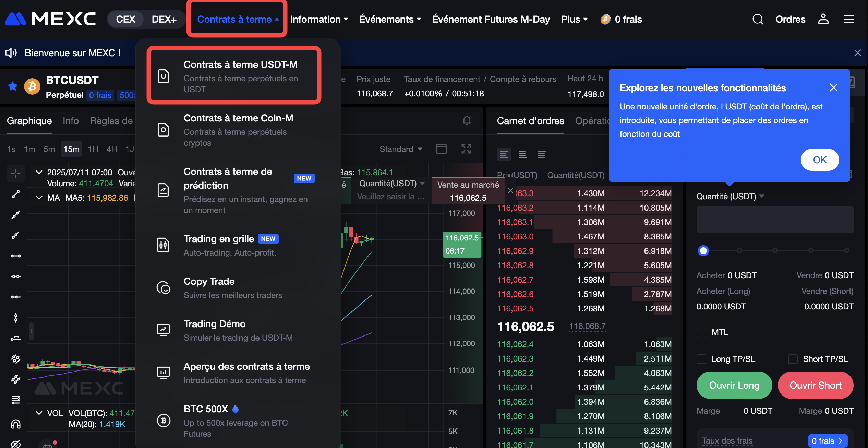Show buy orders only view icon

(x=523, y=154)
